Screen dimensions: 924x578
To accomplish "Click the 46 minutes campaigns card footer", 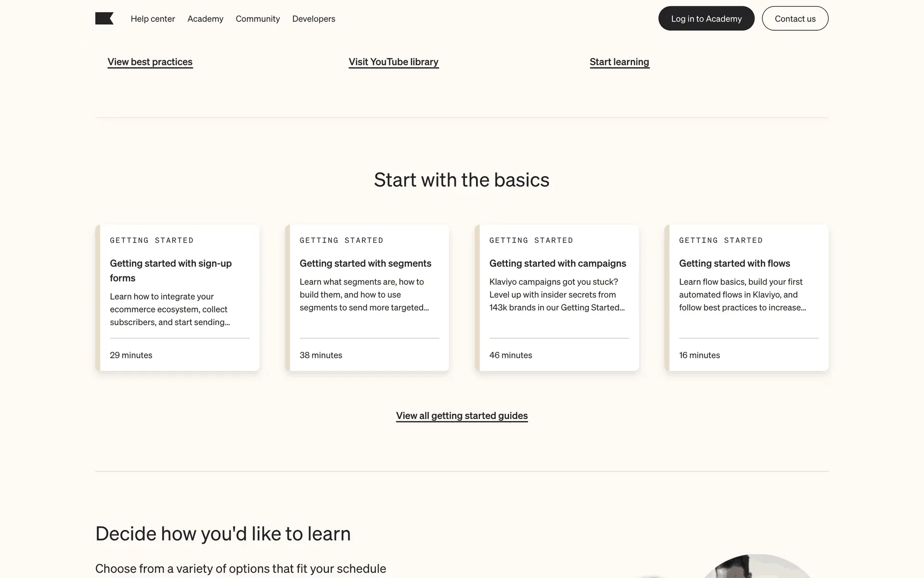I will click(x=511, y=355).
